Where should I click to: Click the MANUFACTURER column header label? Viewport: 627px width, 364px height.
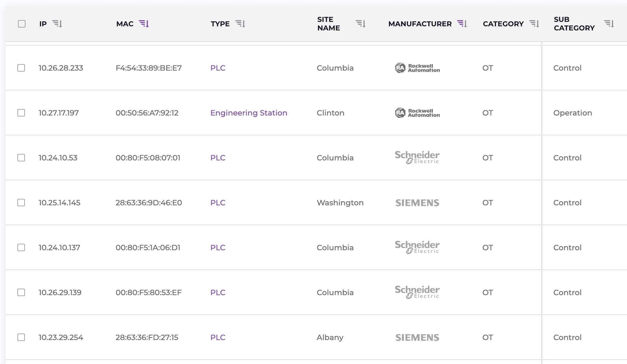pos(420,24)
